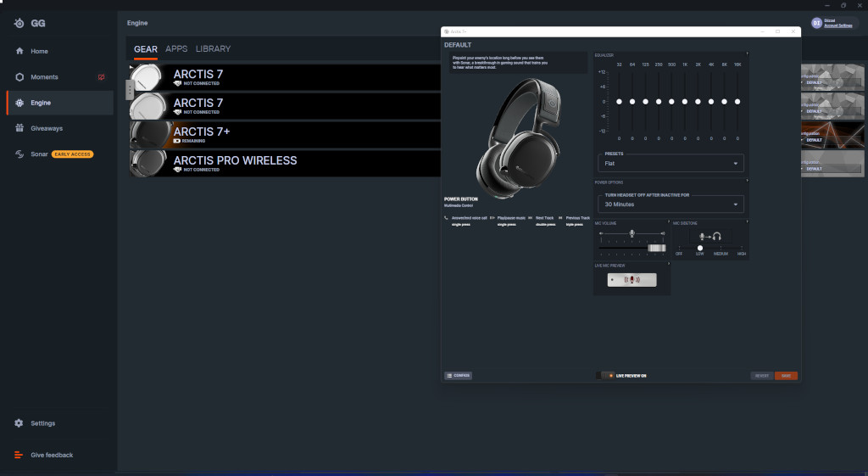Click the Arctis 7+ headset product image

(520, 137)
